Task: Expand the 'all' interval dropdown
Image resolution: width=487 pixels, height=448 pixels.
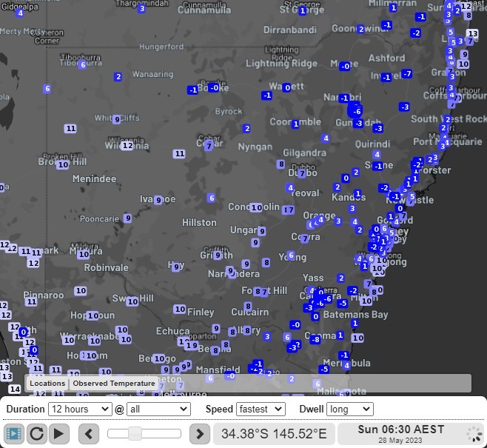Action: [158, 409]
